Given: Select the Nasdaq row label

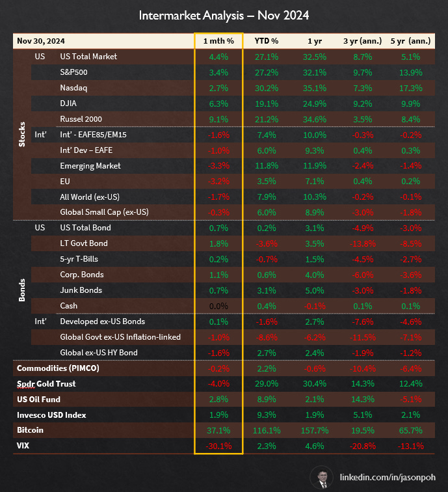Looking at the screenshot, I should point(73,88).
